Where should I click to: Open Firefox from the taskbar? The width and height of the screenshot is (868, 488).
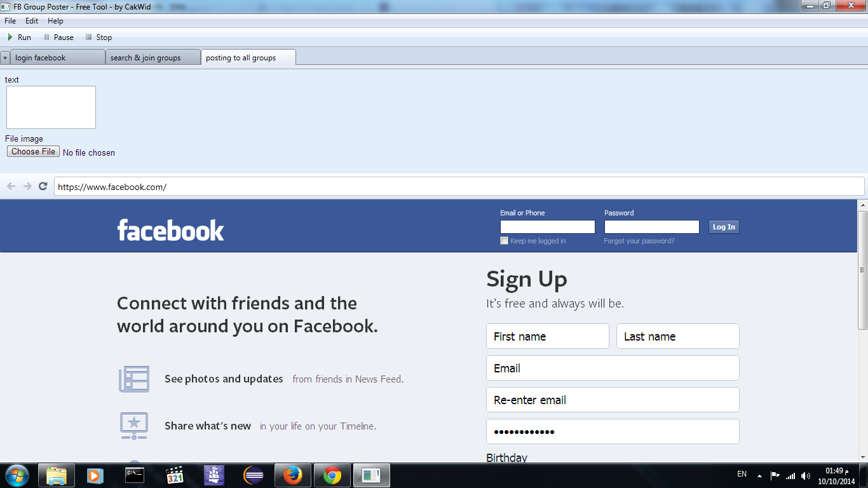[x=292, y=475]
